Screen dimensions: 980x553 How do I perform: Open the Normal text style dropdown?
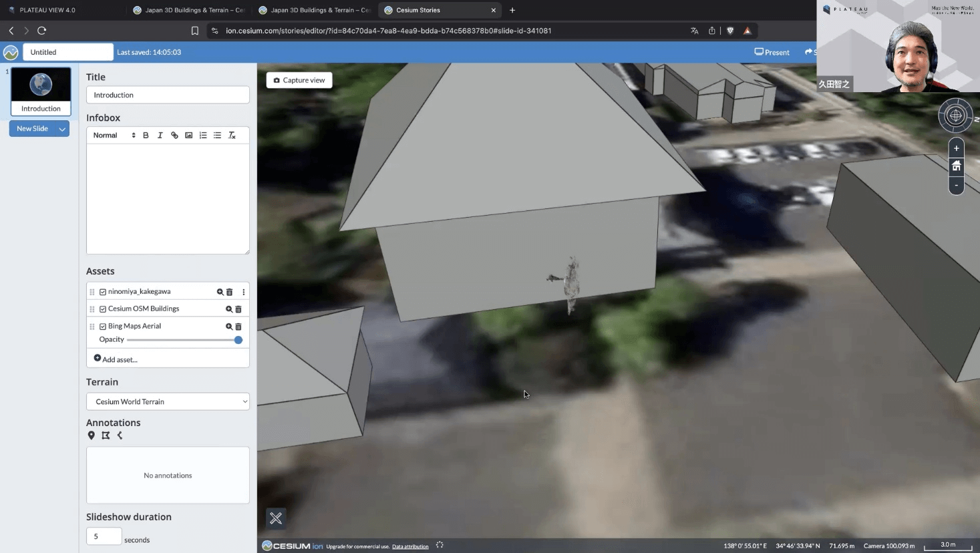114,136
